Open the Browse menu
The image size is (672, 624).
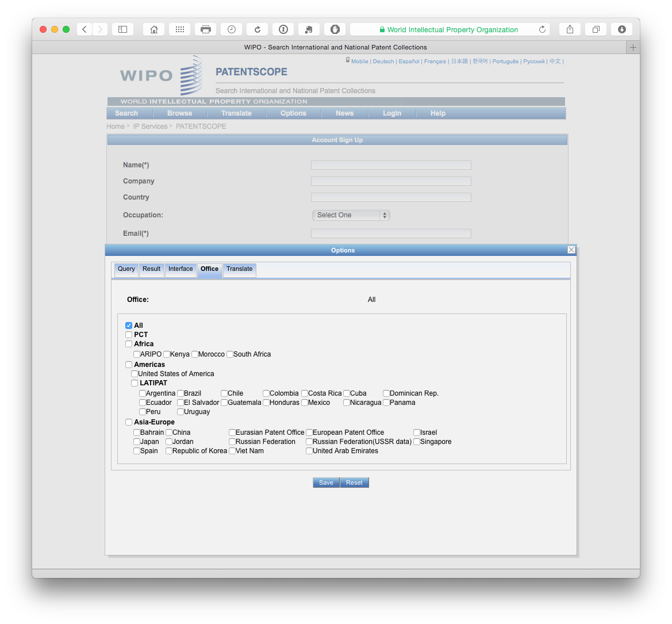point(179,113)
